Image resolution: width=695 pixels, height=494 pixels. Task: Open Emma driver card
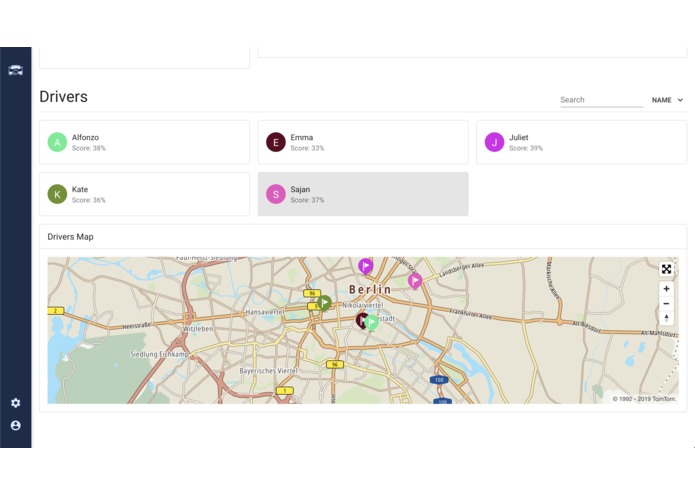363,142
